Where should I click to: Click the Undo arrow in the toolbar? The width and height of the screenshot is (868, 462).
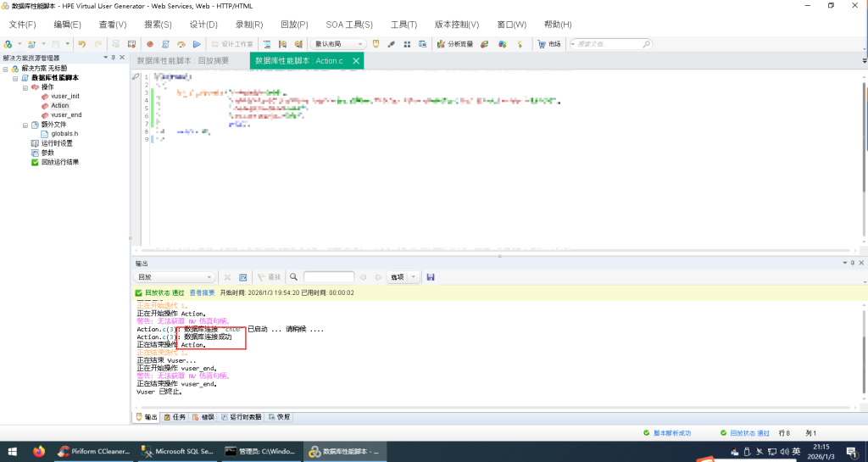pos(82,43)
